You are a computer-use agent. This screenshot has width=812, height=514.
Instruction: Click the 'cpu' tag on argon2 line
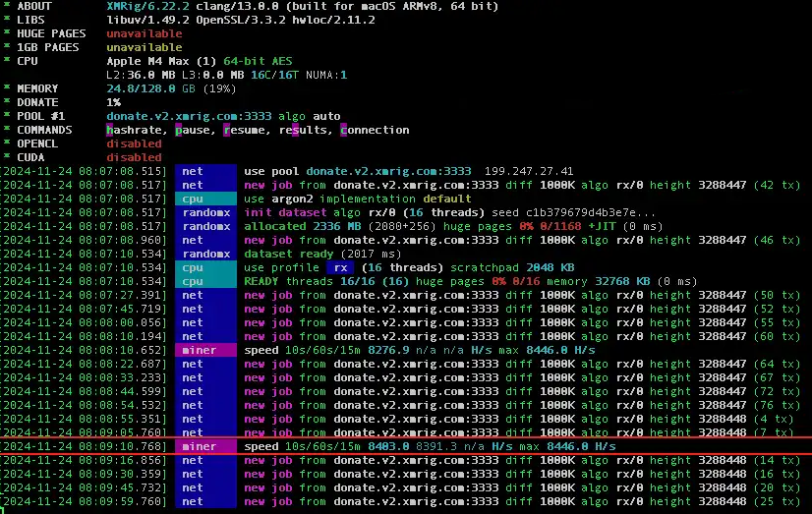[205, 199]
